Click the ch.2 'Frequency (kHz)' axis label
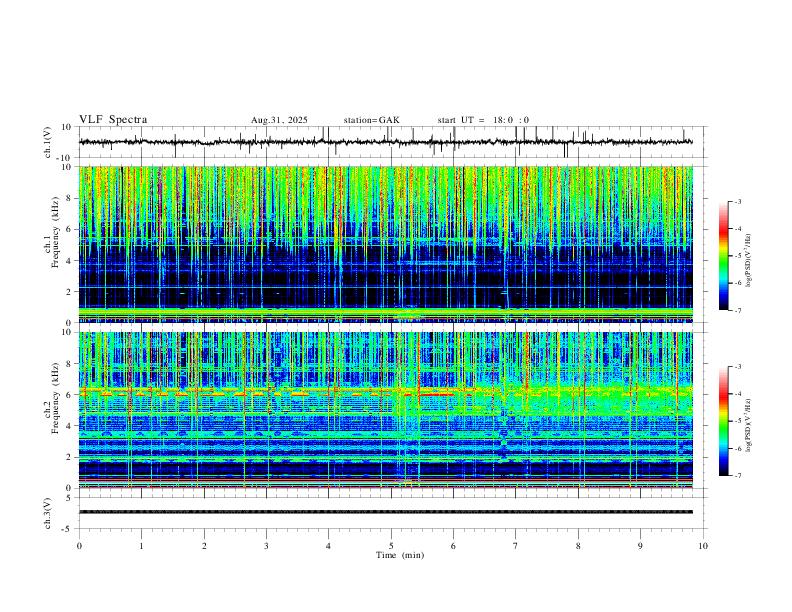This screenshot has width=792, height=612. click(56, 398)
